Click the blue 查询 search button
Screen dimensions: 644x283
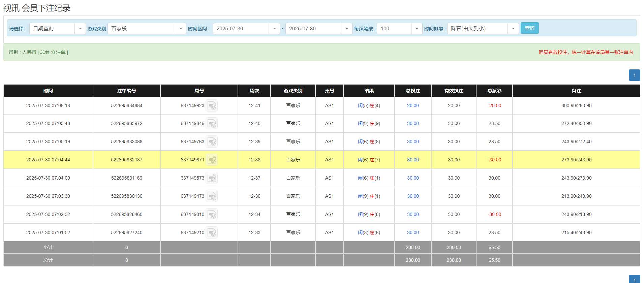point(529,28)
